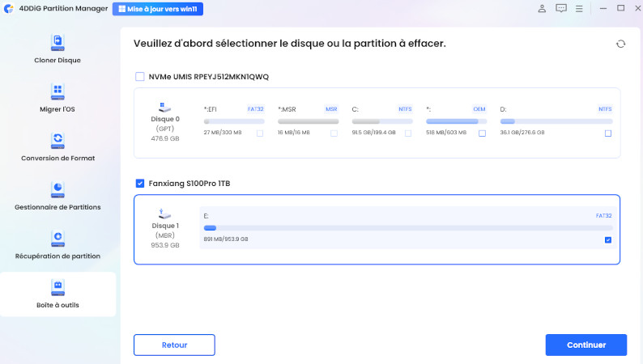Maximize the application window

pyautogui.click(x=621, y=9)
